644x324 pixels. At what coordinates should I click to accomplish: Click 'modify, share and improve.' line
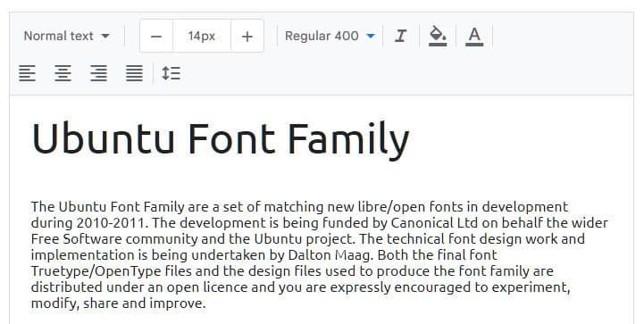pyautogui.click(x=118, y=303)
